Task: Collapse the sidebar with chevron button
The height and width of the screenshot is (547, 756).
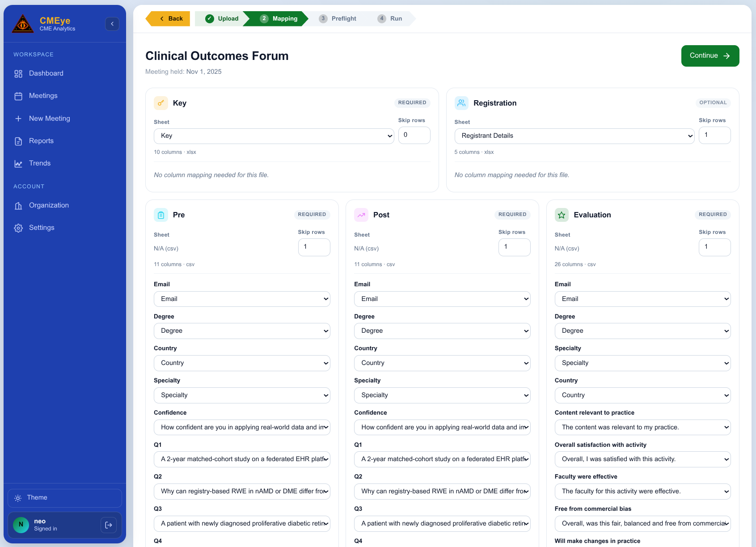Action: tap(112, 24)
